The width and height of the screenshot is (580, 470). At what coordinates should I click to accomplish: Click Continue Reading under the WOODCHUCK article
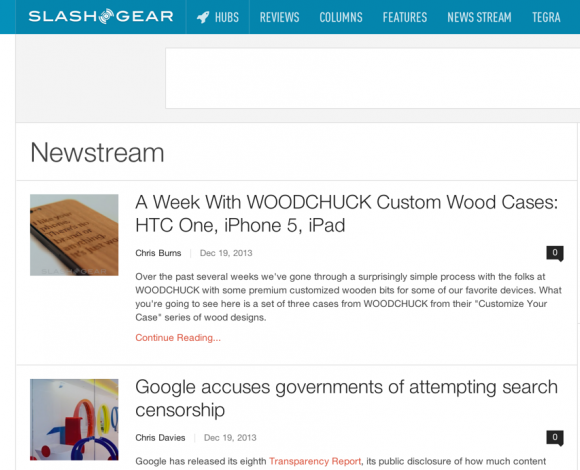click(178, 338)
